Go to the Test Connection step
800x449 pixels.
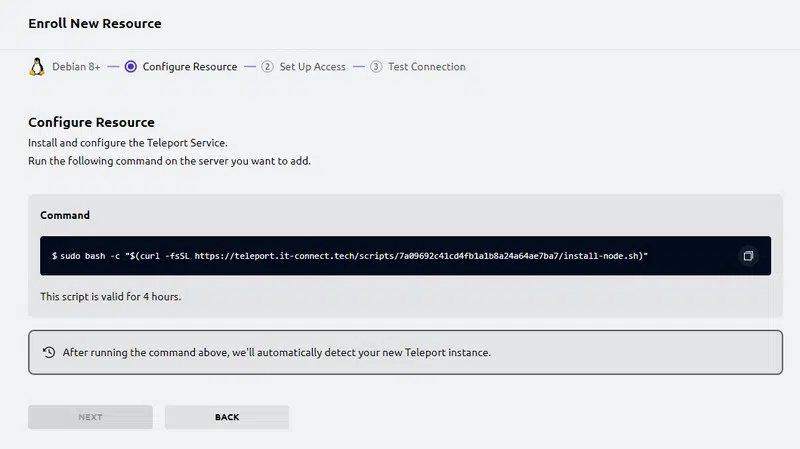click(x=426, y=67)
